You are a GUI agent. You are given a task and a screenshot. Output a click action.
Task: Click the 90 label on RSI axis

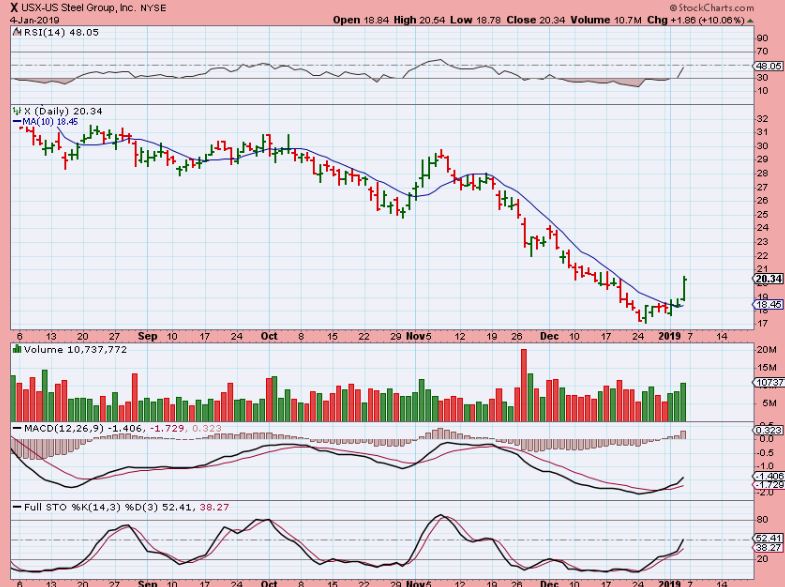(x=762, y=39)
